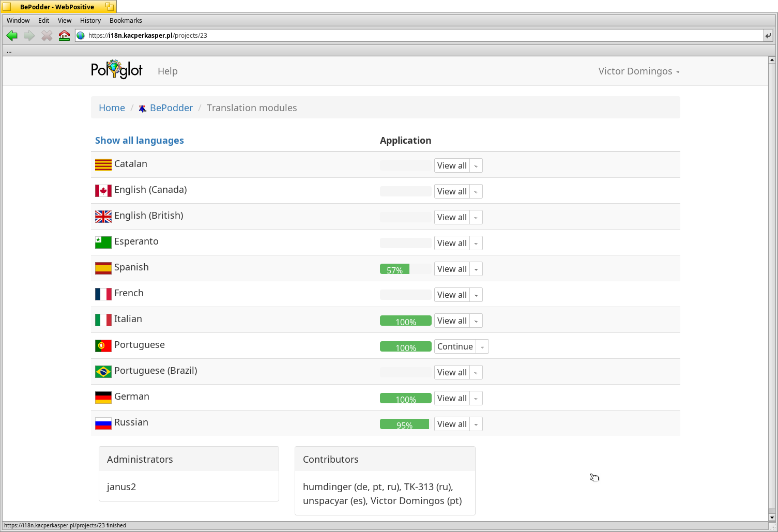Click the Translation modules breadcrumb text
778x532 pixels.
pyautogui.click(x=252, y=108)
